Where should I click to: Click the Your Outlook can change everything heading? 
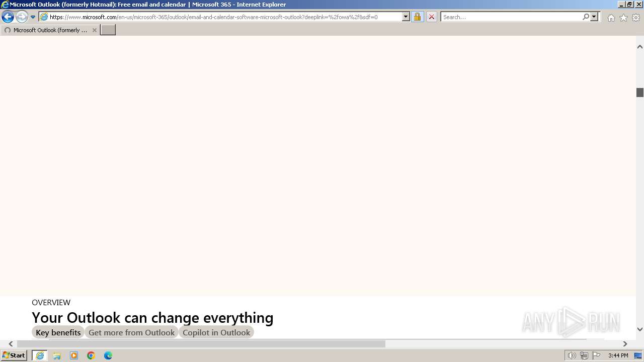tap(152, 318)
